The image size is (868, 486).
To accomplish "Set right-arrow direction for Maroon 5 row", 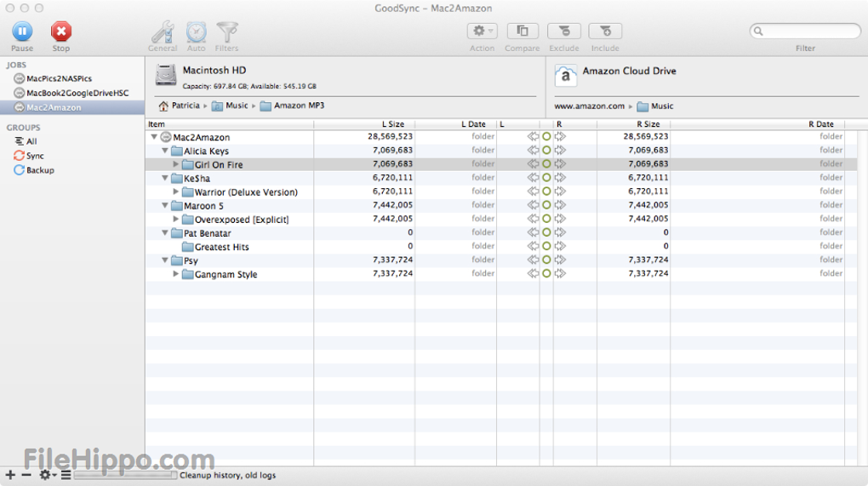I will [x=560, y=205].
